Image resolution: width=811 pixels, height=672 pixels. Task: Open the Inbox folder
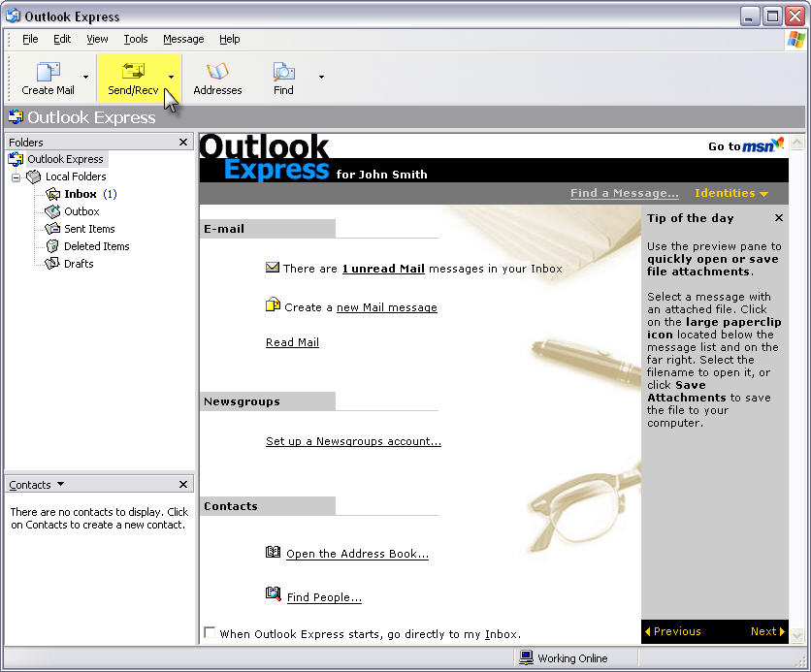pyautogui.click(x=81, y=194)
